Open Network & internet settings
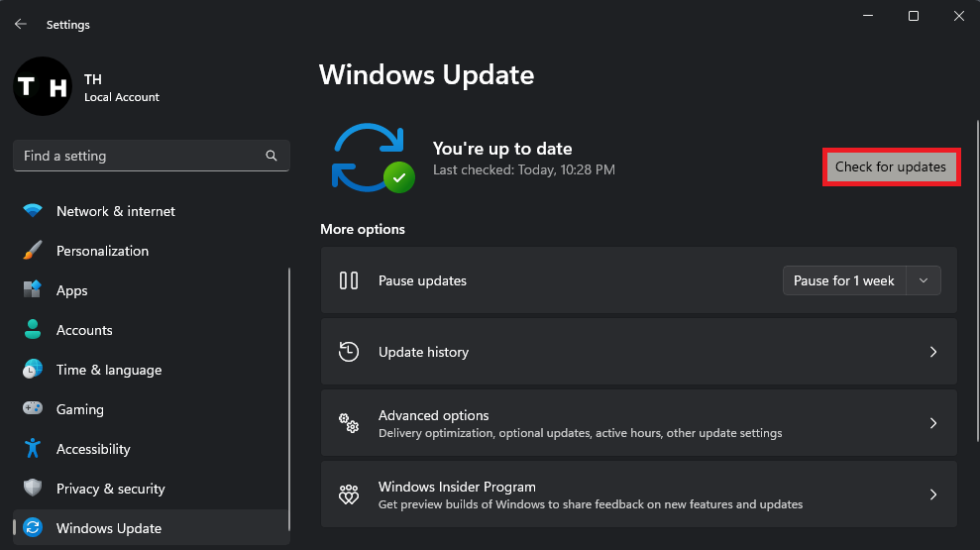 pyautogui.click(x=151, y=211)
